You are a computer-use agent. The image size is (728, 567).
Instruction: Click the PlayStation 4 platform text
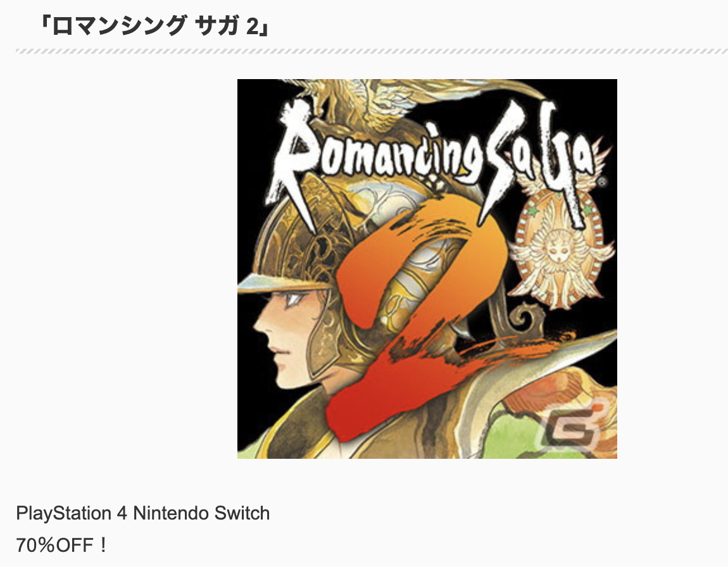(x=72, y=513)
